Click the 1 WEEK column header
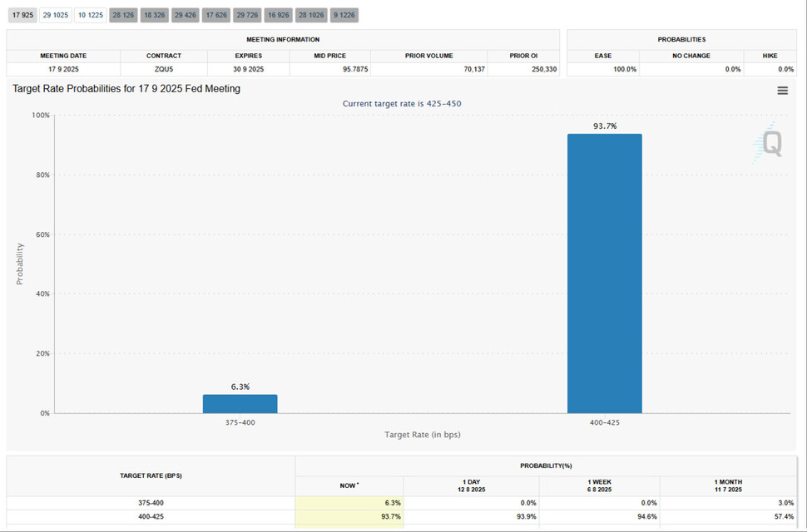The image size is (807, 532). [599, 485]
